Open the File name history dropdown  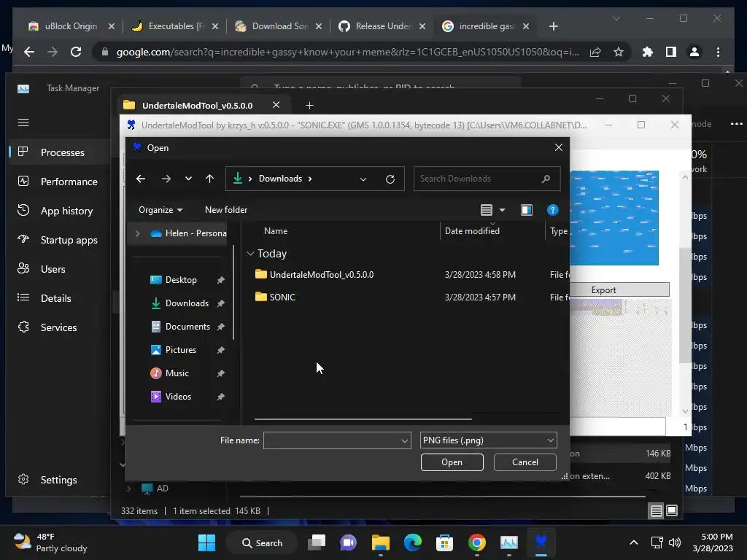coord(404,440)
